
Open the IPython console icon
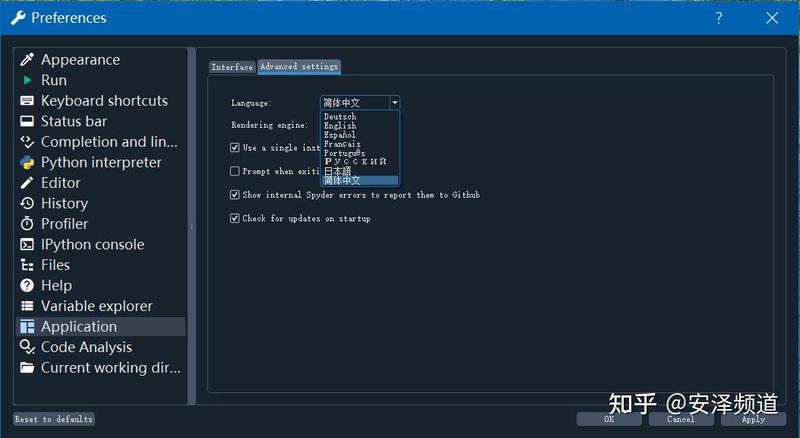pyautogui.click(x=27, y=245)
